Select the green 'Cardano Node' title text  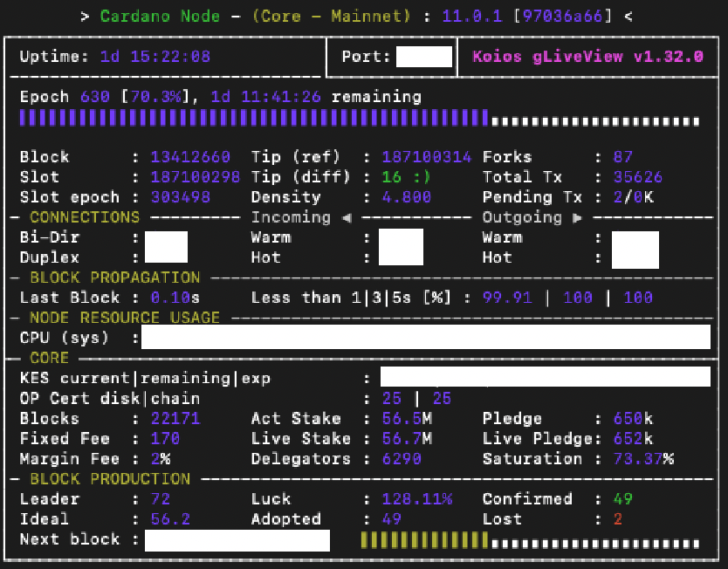[x=160, y=17]
